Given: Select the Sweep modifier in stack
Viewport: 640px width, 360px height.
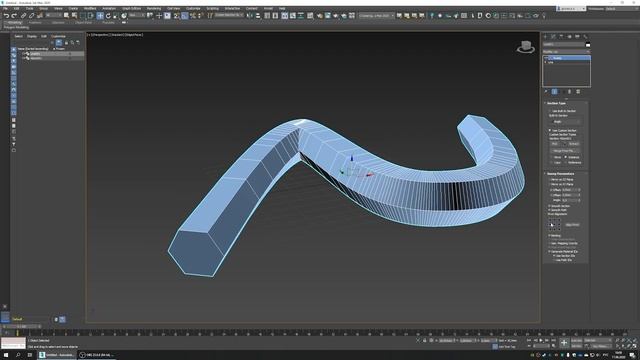Looking at the screenshot, I should coord(567,58).
